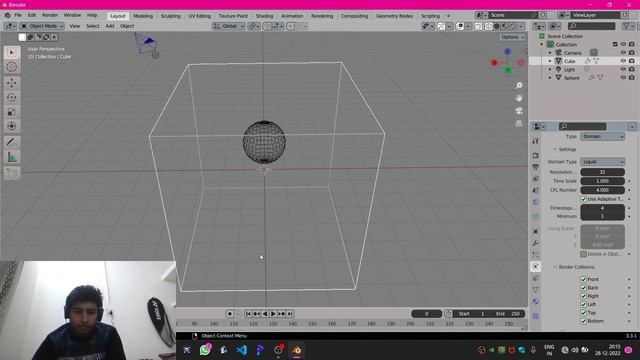
Task: Toggle auto keying record button
Action: pos(230,313)
